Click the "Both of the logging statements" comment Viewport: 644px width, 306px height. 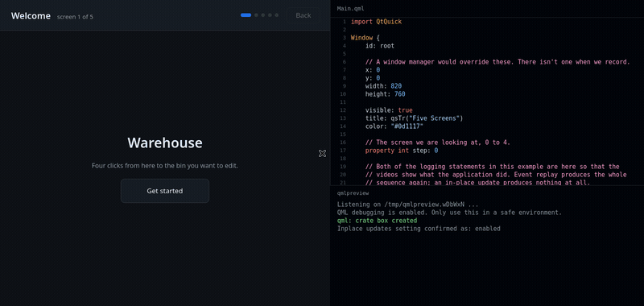(492, 167)
